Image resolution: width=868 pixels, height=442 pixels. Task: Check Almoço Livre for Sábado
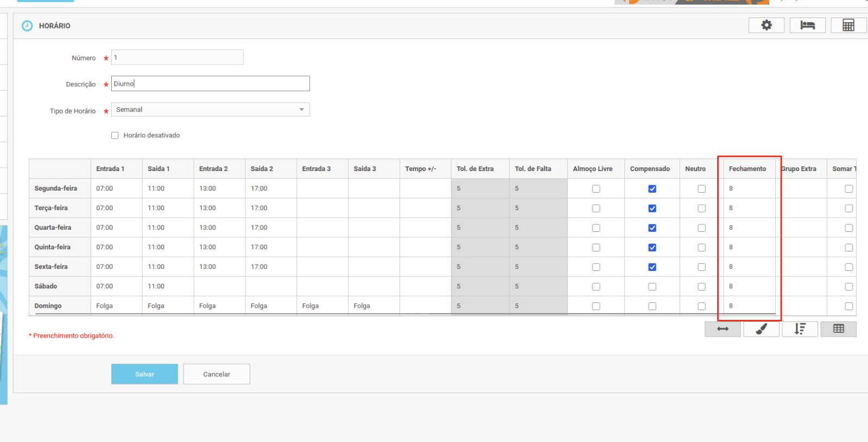[x=596, y=287]
